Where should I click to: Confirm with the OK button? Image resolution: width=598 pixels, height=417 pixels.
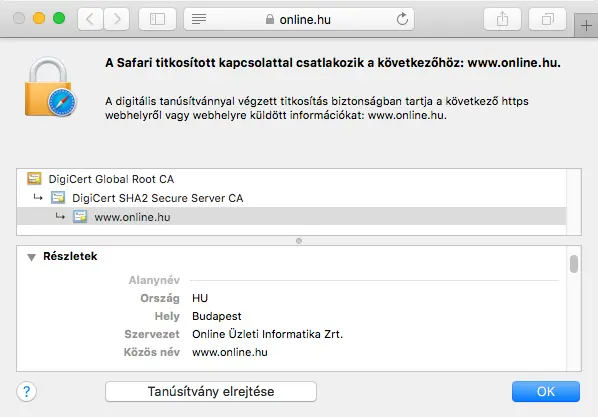pyautogui.click(x=546, y=391)
